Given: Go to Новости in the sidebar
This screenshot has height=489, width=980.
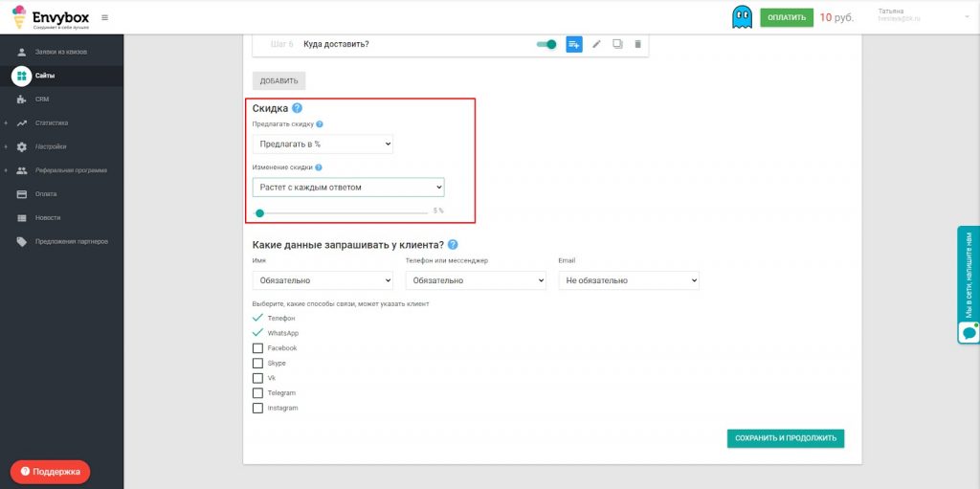Looking at the screenshot, I should [48, 218].
